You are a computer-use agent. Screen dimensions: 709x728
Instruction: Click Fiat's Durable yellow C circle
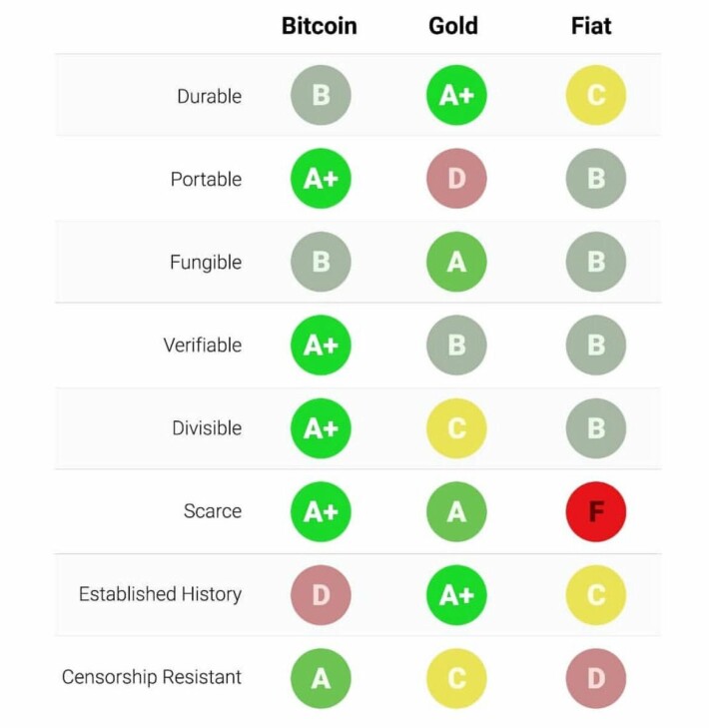pos(596,95)
